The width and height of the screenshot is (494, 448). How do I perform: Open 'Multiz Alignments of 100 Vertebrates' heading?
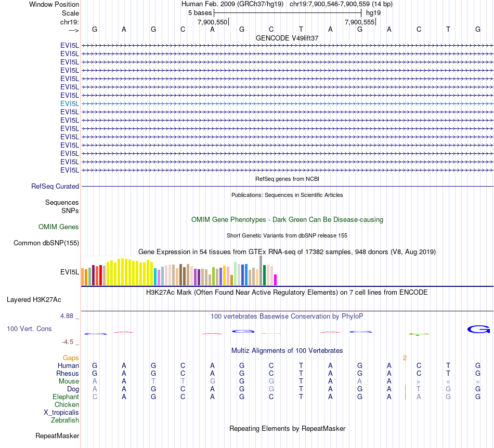click(x=287, y=351)
